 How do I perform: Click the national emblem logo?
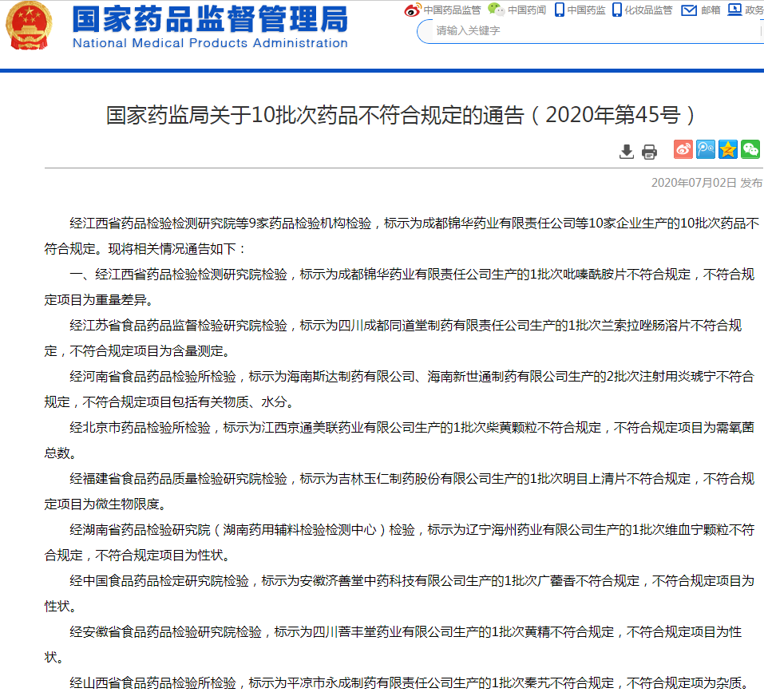pyautogui.click(x=29, y=26)
